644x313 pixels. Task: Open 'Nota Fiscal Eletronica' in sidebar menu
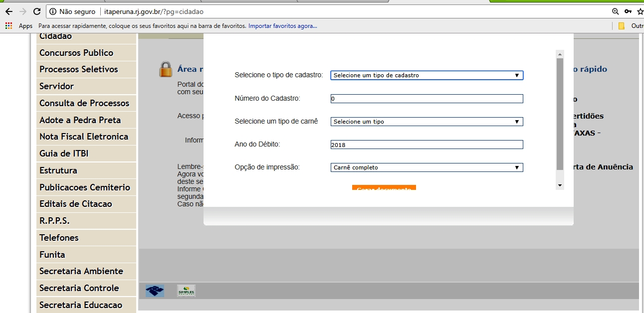[84, 137]
